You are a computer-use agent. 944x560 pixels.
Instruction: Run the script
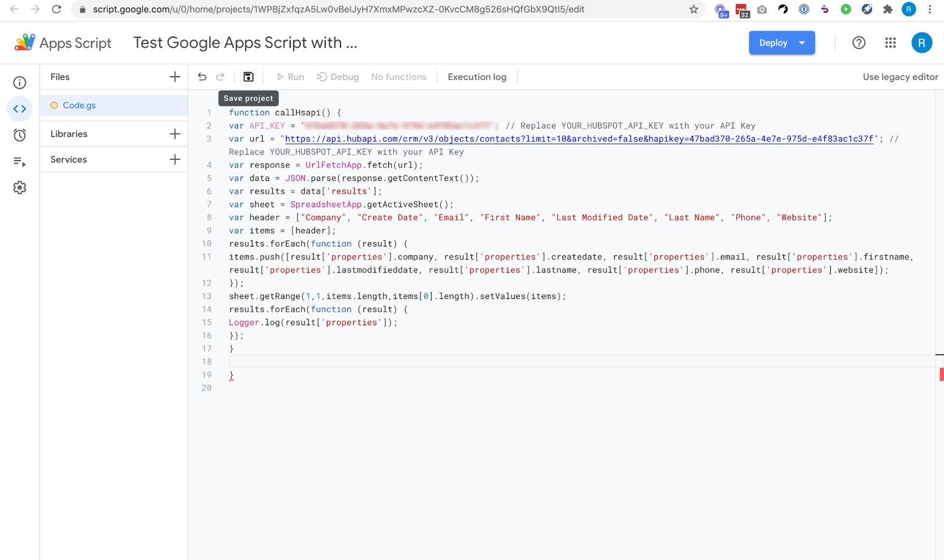(291, 77)
